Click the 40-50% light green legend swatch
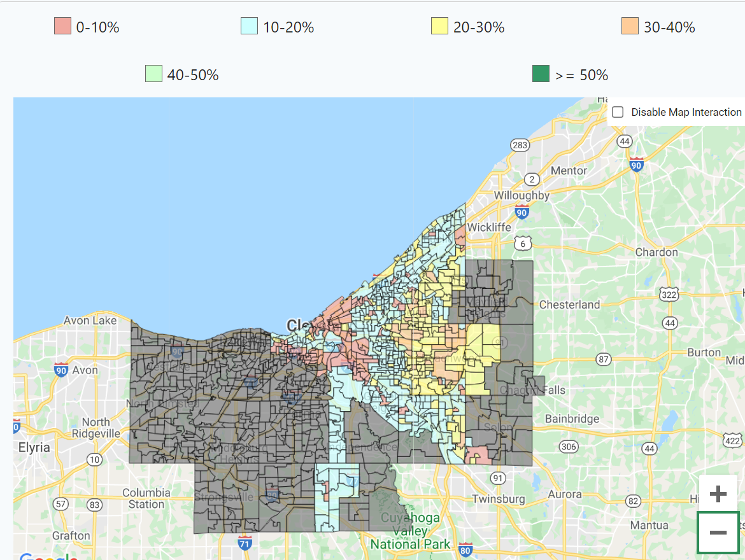 [154, 74]
